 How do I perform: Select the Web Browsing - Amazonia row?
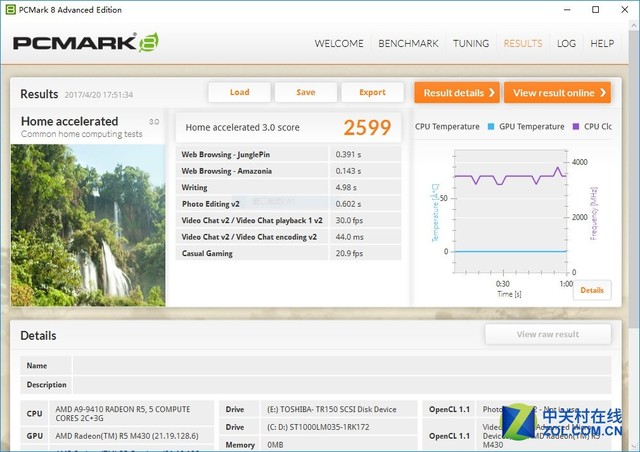coord(289,171)
